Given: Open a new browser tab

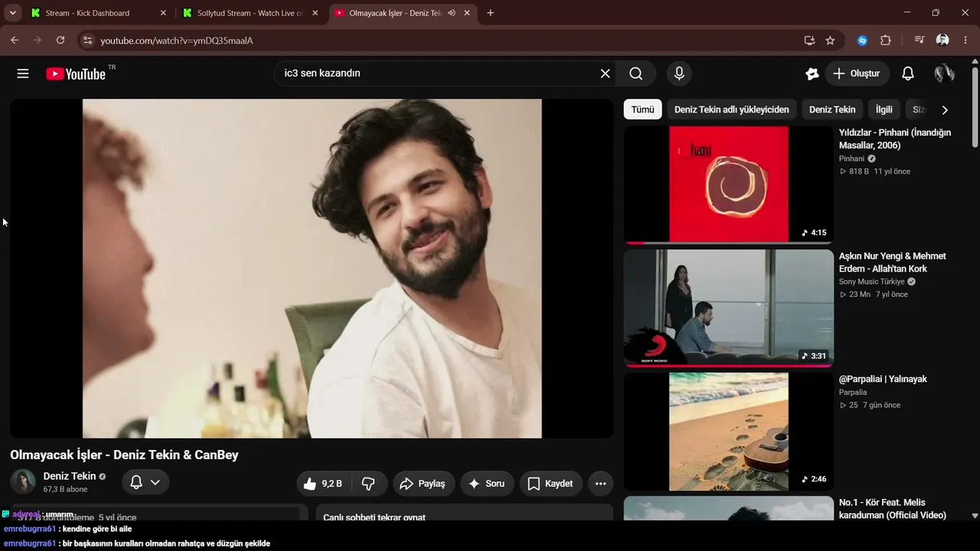Looking at the screenshot, I should [491, 13].
